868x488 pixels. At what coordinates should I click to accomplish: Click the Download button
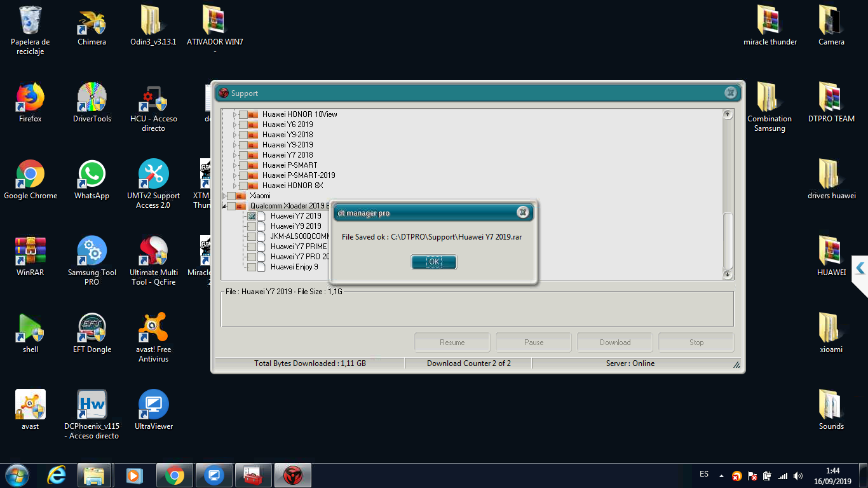(x=615, y=342)
